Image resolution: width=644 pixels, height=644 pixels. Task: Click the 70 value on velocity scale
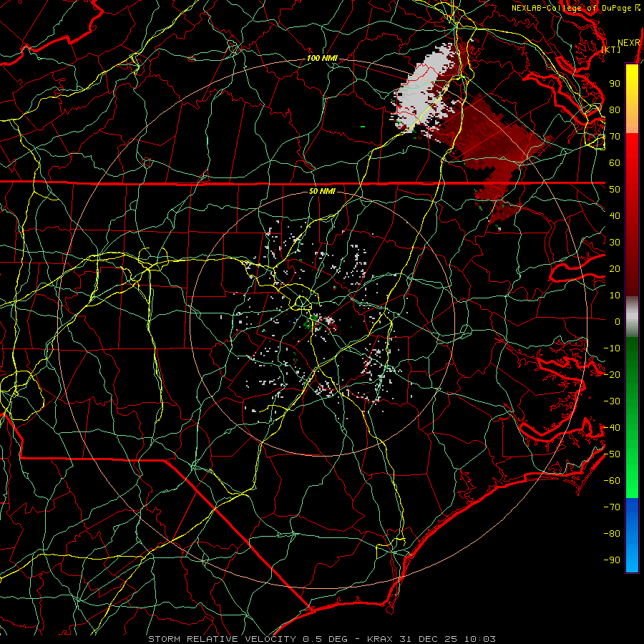pos(615,137)
